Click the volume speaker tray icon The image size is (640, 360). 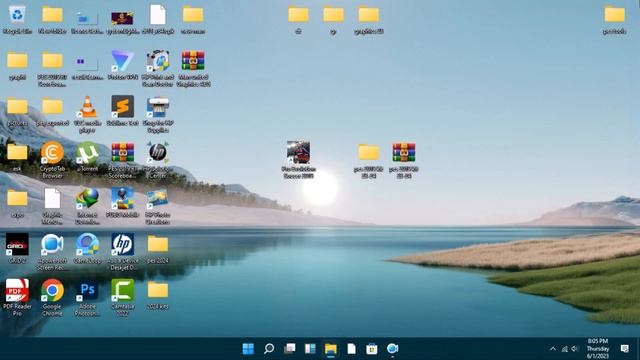(575, 349)
